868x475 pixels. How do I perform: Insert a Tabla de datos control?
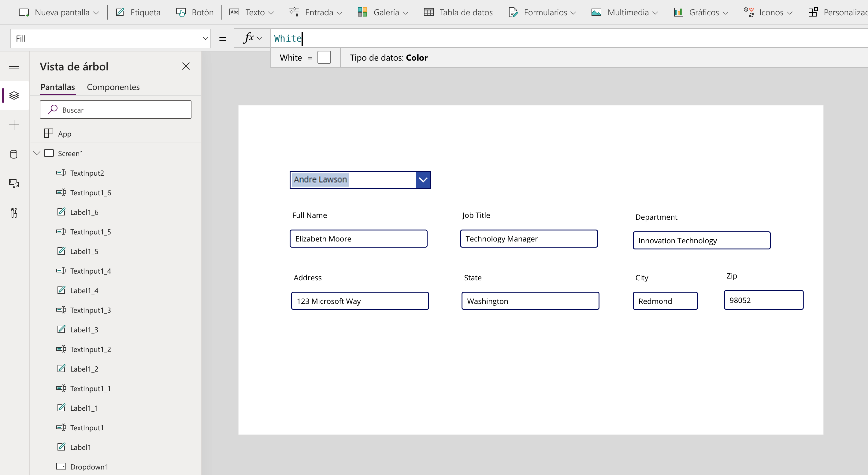point(458,13)
